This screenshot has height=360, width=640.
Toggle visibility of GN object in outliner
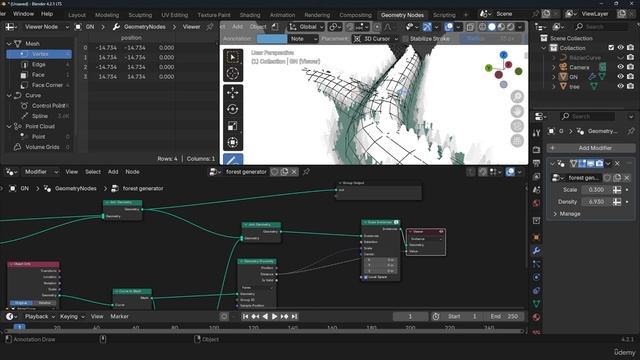[x=620, y=77]
